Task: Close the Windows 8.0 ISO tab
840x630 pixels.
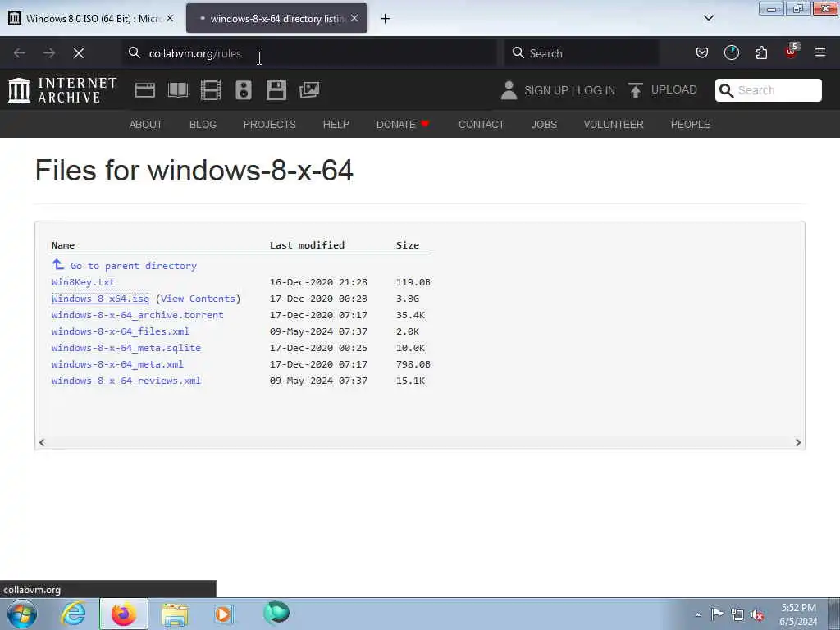Action: 170,18
